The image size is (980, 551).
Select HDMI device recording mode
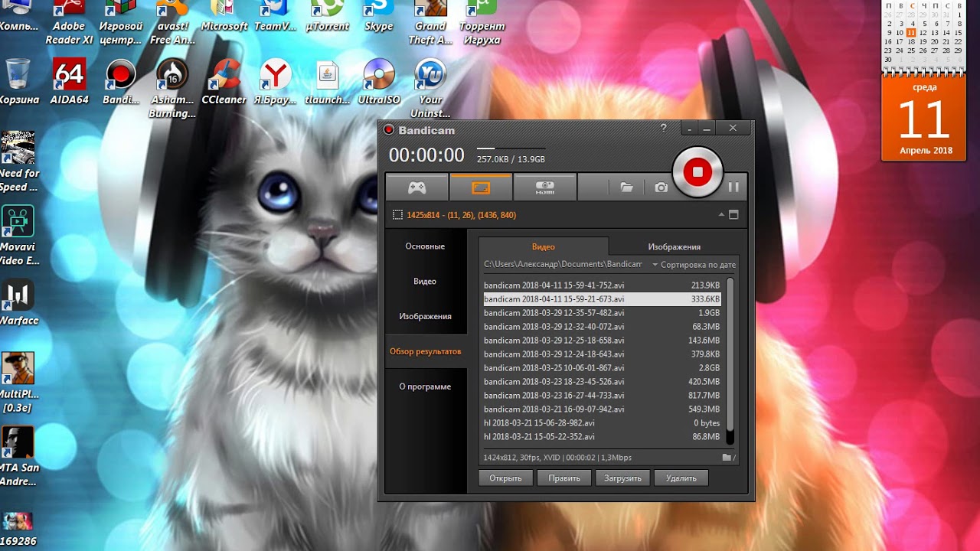pyautogui.click(x=544, y=187)
